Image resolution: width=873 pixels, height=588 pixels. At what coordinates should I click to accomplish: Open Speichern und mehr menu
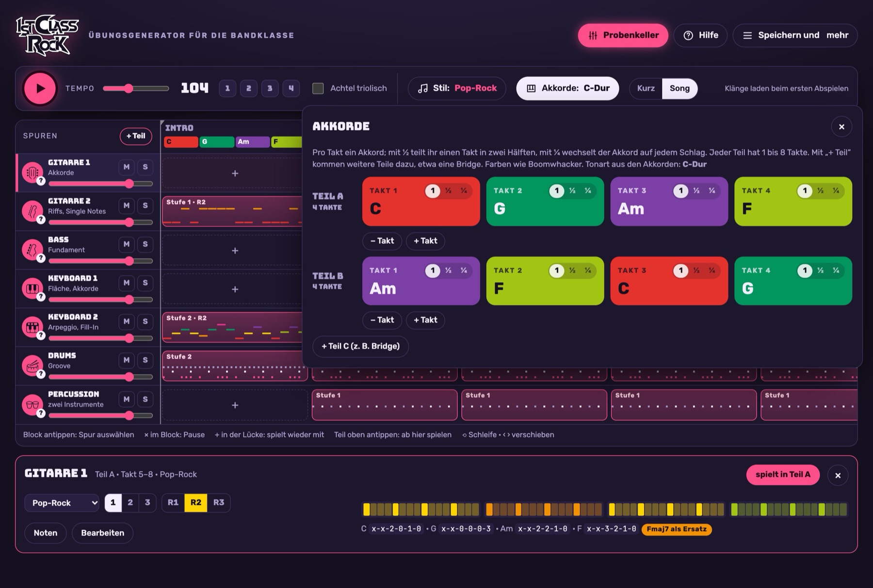(x=795, y=35)
